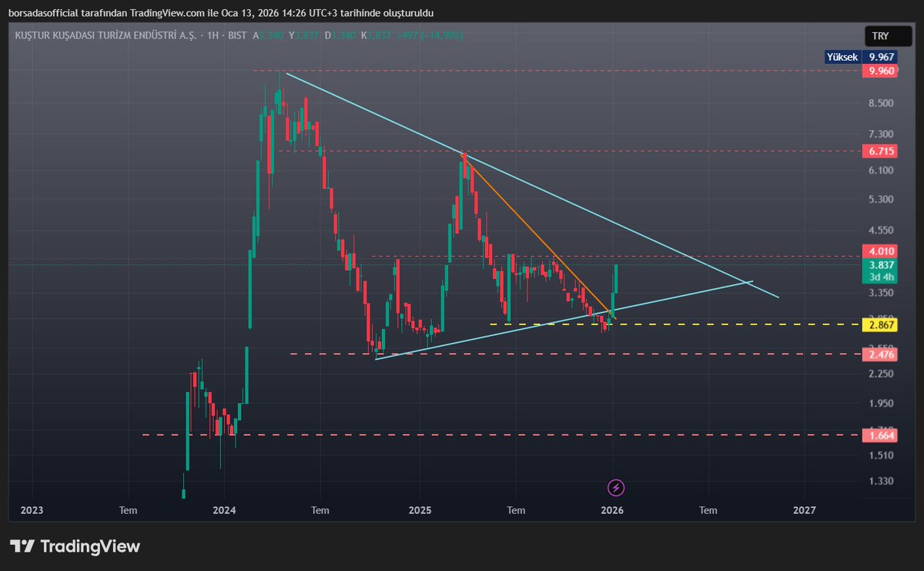Click the purple lightning bolt event icon
924x571 pixels.
pos(616,487)
